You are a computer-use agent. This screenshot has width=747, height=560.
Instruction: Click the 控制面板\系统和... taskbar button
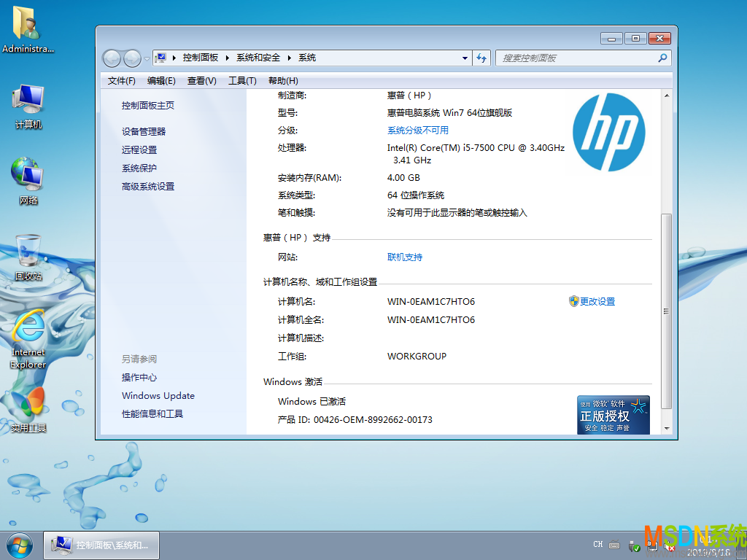[x=101, y=545]
